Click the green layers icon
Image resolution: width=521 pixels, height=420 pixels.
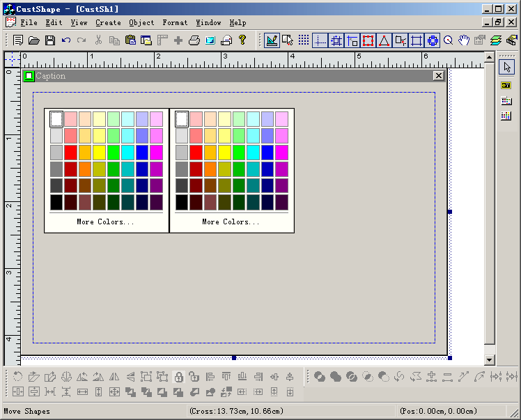point(496,40)
